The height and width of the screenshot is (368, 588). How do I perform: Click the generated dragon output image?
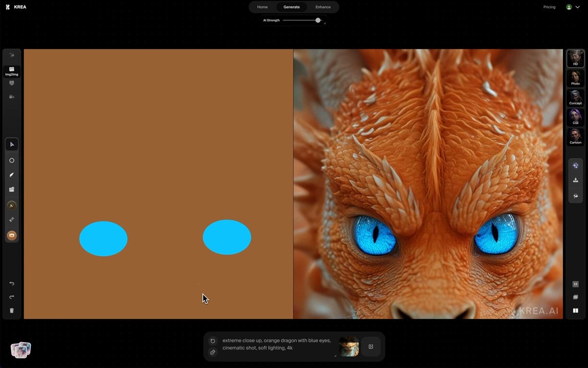[x=428, y=184]
